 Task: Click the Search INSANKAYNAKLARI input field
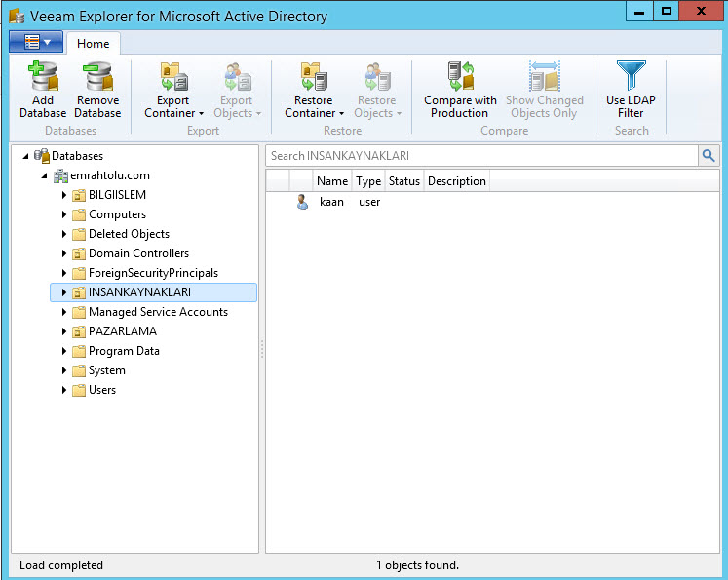(482, 156)
